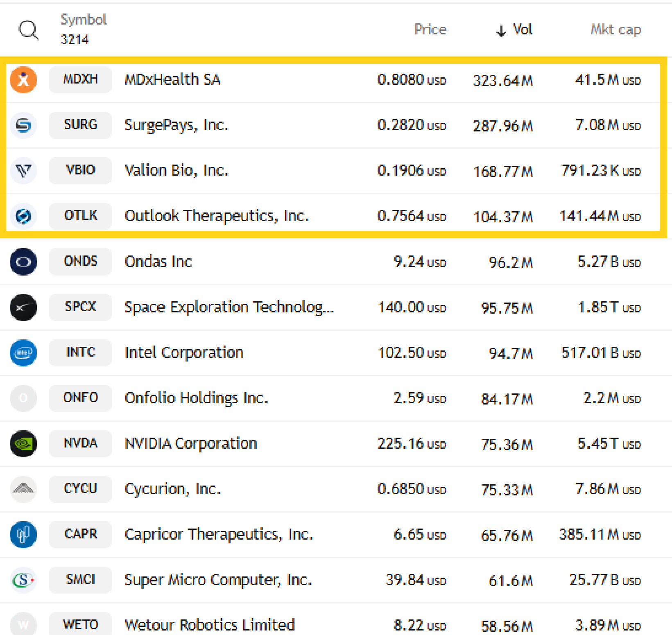This screenshot has height=635, width=672.
Task: Sort by the Price column header
Action: 430,29
